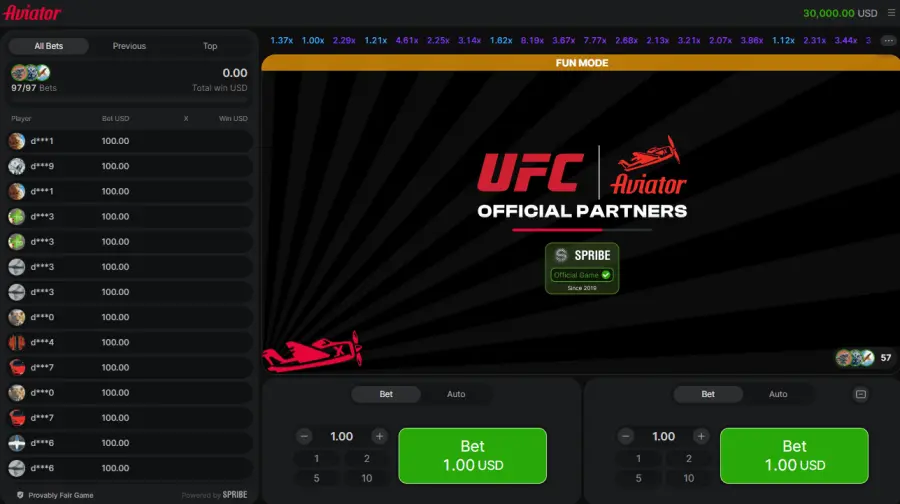
Task: Increase second panel bet amount
Action: click(x=701, y=436)
